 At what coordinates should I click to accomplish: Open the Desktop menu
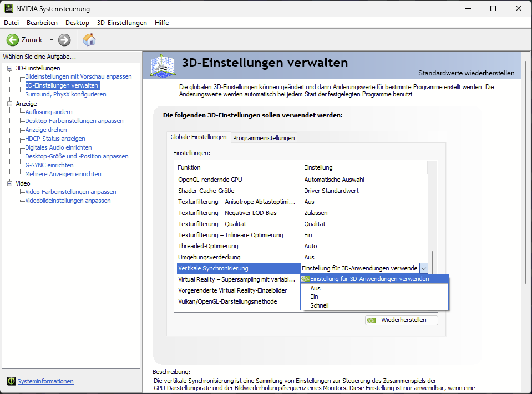tap(77, 23)
